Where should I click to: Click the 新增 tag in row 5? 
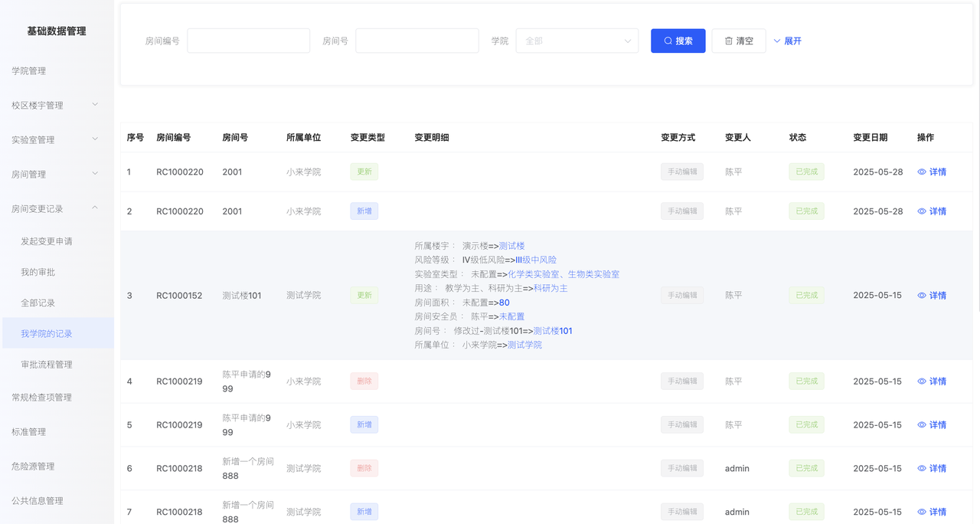click(x=364, y=425)
